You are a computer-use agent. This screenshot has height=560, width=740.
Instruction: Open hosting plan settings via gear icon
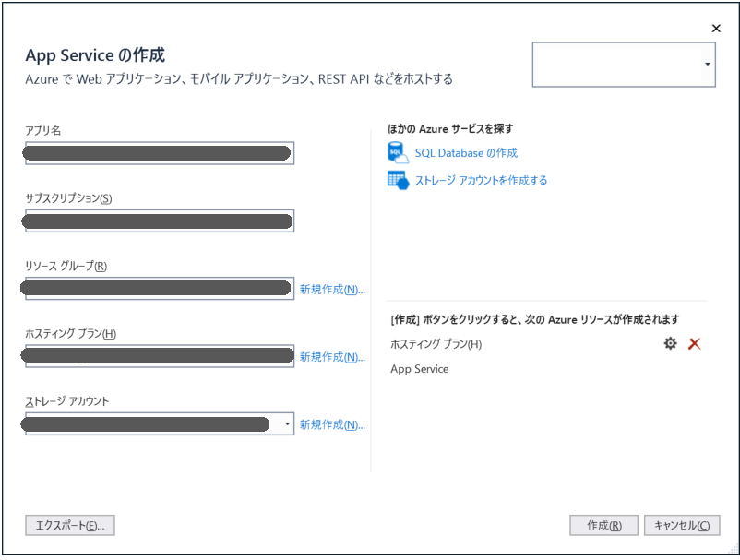tap(670, 343)
